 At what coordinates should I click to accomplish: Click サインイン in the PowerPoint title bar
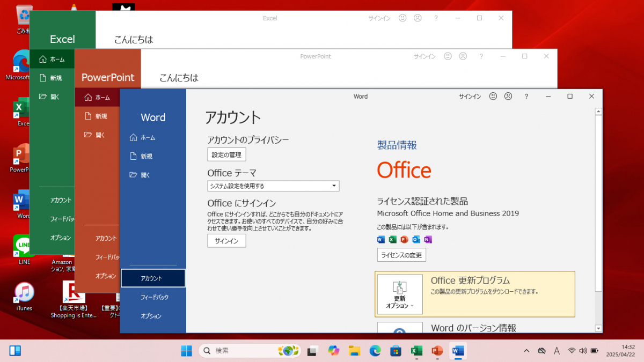(x=425, y=56)
